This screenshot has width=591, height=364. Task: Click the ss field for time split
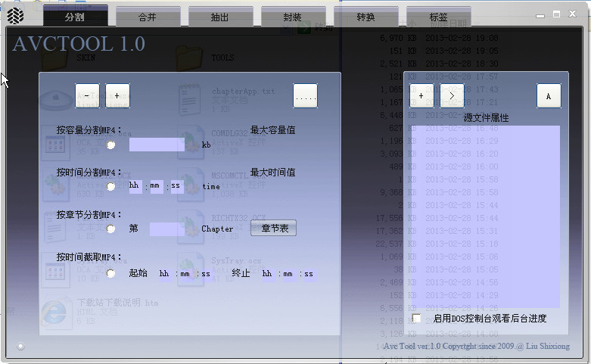coord(177,185)
